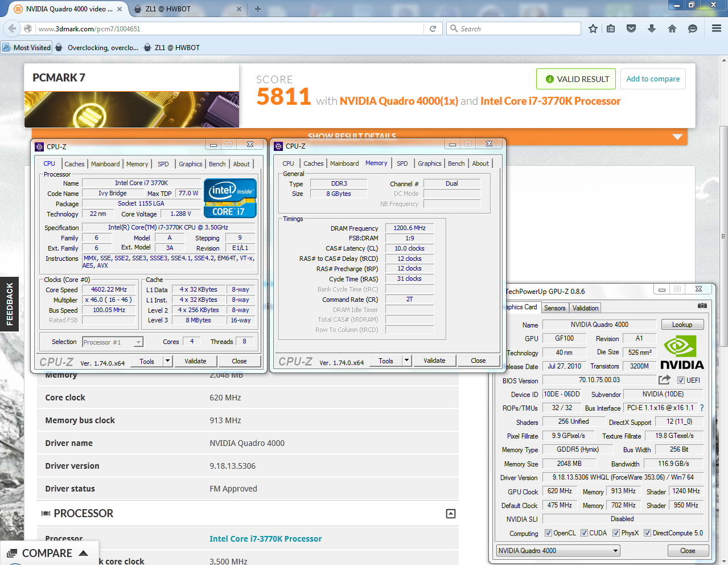Open the Firefox hamburger menu
This screenshot has width=728, height=565.
(x=717, y=28)
